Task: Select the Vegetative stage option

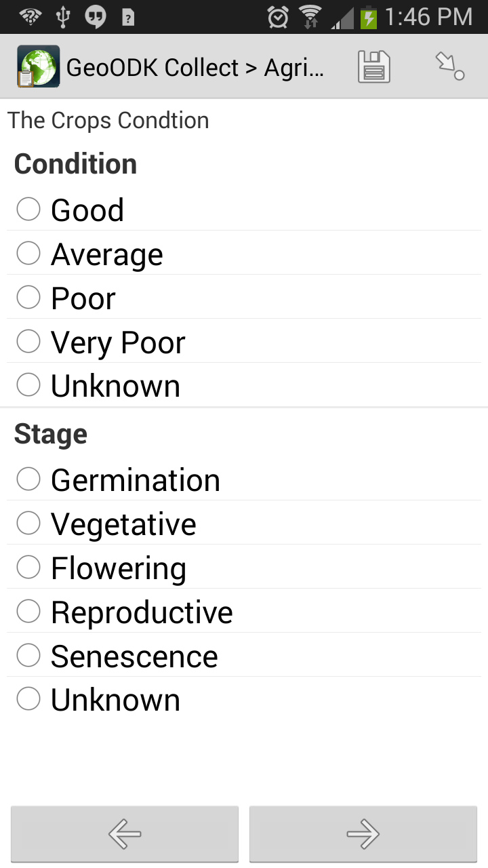Action: click(28, 524)
